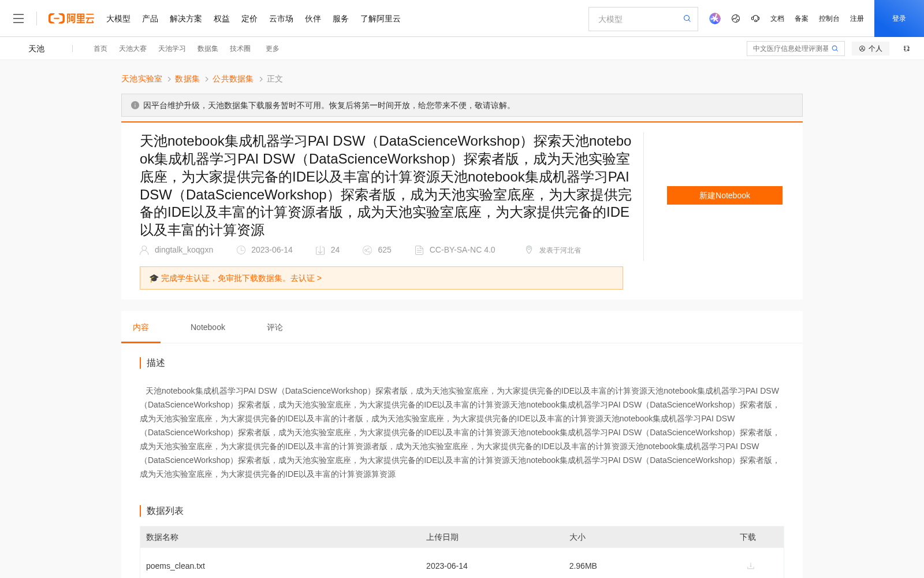Switch to the 内容 tab
The height and width of the screenshot is (578, 924).
pyautogui.click(x=141, y=327)
